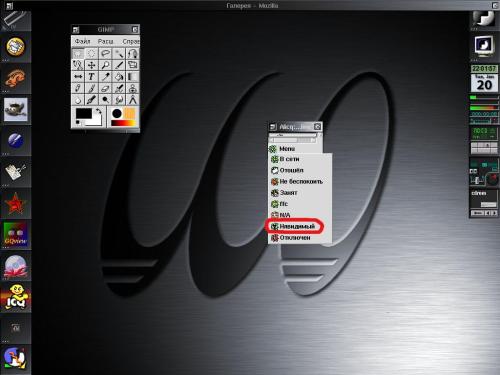Screen dimensions: 500x375
Task: Select the Free Select lasso tool
Action: click(x=105, y=53)
